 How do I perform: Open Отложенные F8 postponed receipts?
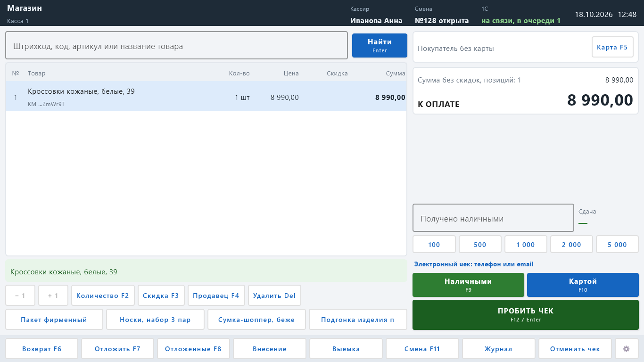(x=193, y=349)
